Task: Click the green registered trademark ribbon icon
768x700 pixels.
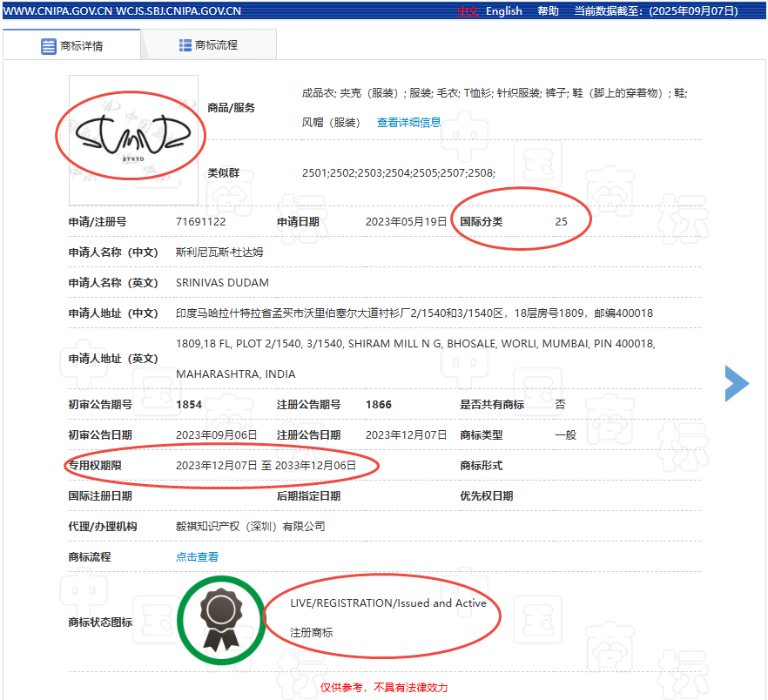Action: pos(221,620)
